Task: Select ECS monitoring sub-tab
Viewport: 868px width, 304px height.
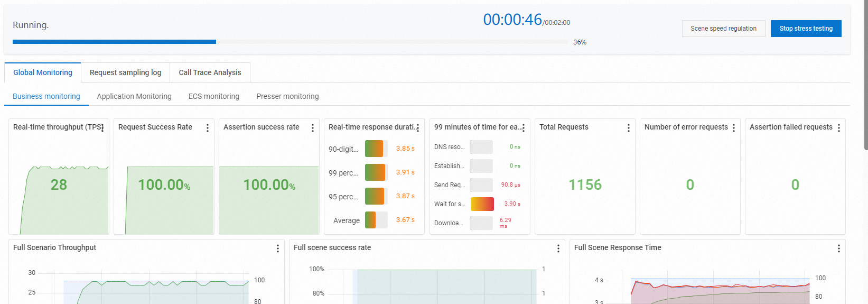Action: coord(214,96)
